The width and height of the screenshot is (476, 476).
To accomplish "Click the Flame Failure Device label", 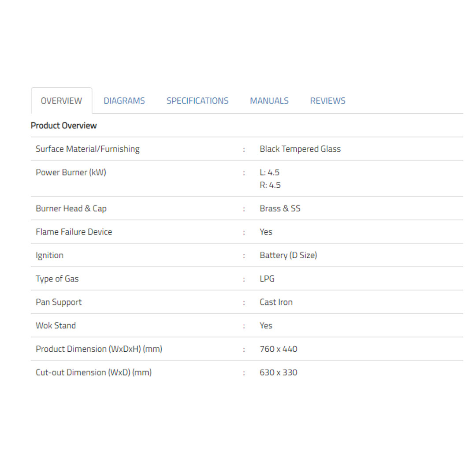I will click(x=74, y=232).
